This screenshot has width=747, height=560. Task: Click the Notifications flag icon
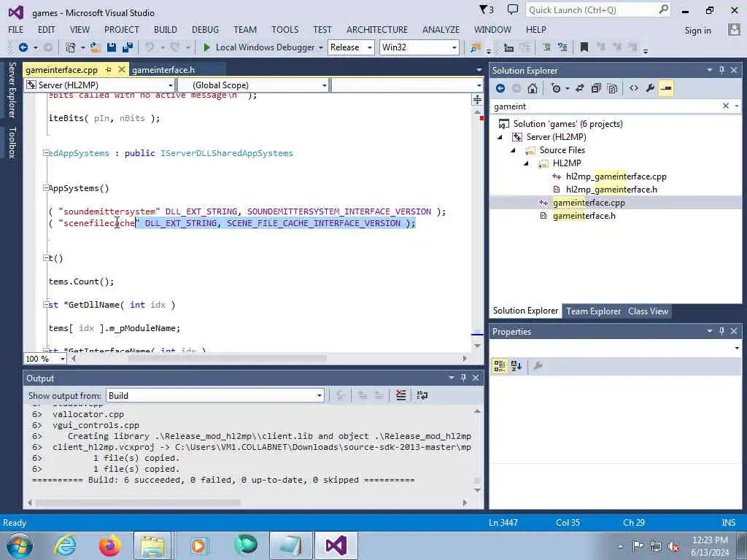pos(487,9)
